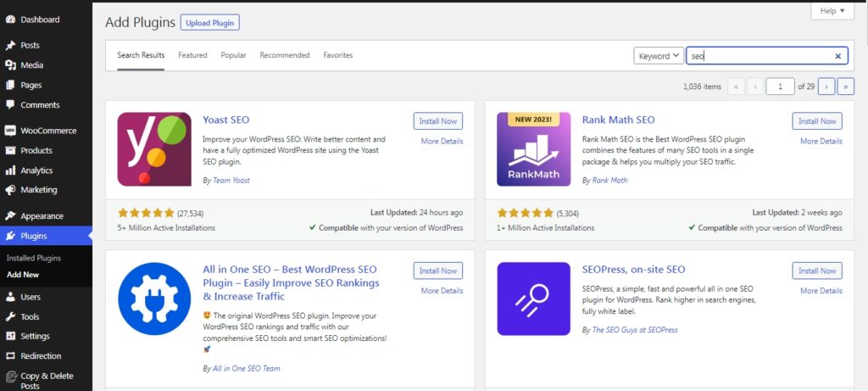Click the Appearance paintbrush icon
Image resolution: width=868 pixels, height=391 pixels.
(x=10, y=216)
